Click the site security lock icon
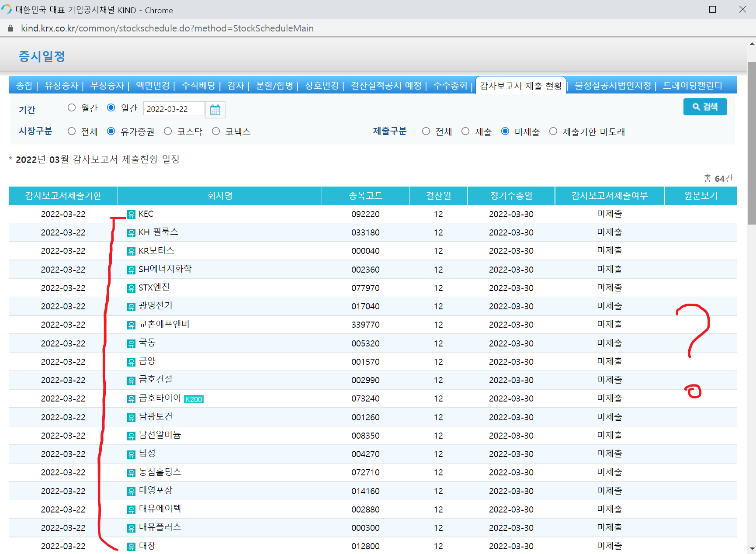This screenshot has height=554, width=756. point(10,28)
